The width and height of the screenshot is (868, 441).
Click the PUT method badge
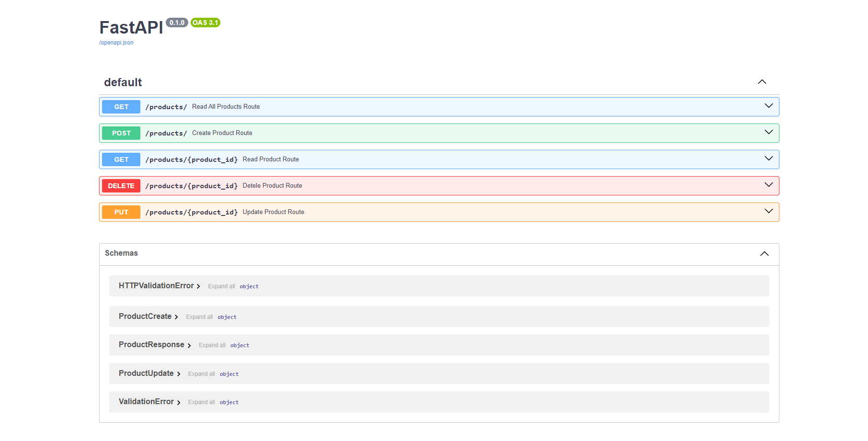[121, 212]
